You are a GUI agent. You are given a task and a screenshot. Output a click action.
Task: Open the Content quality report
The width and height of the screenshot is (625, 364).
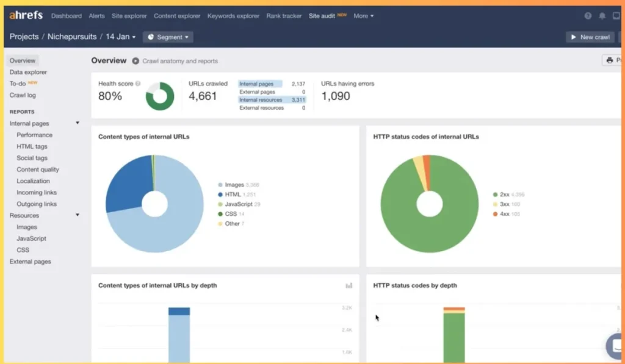pyautogui.click(x=38, y=170)
